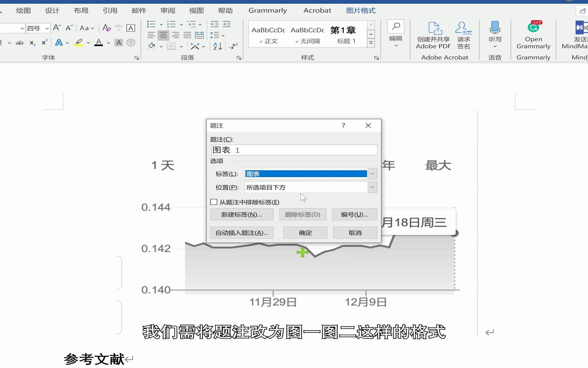This screenshot has width=588, height=368.
Task: Apply distributed alignment
Action: tap(199, 35)
